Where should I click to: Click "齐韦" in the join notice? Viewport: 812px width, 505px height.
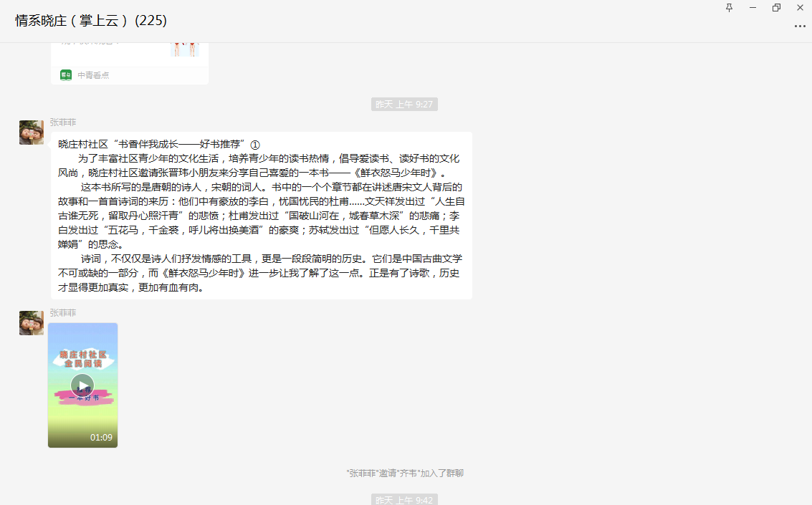coord(408,473)
